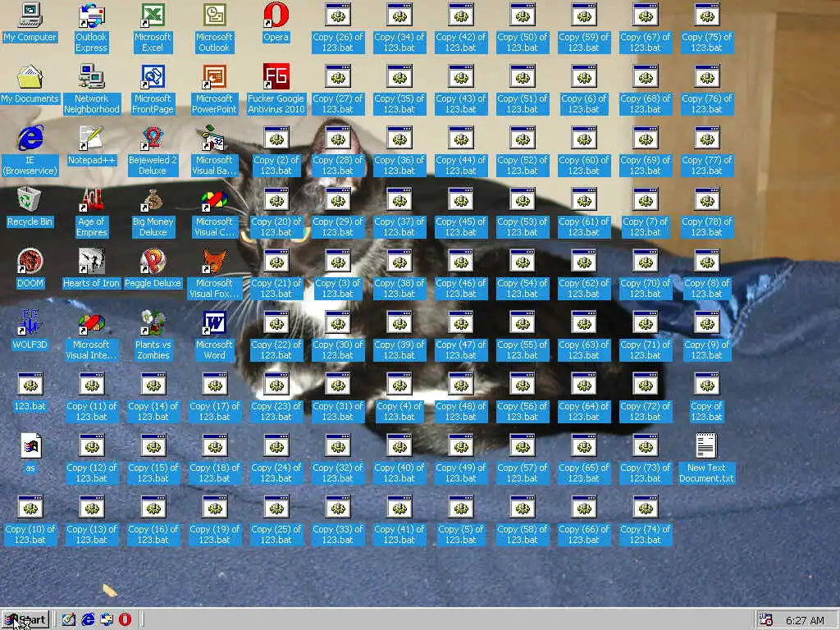
Task: Click the Show Desktop Quick Launch icon
Action: pyautogui.click(x=69, y=620)
